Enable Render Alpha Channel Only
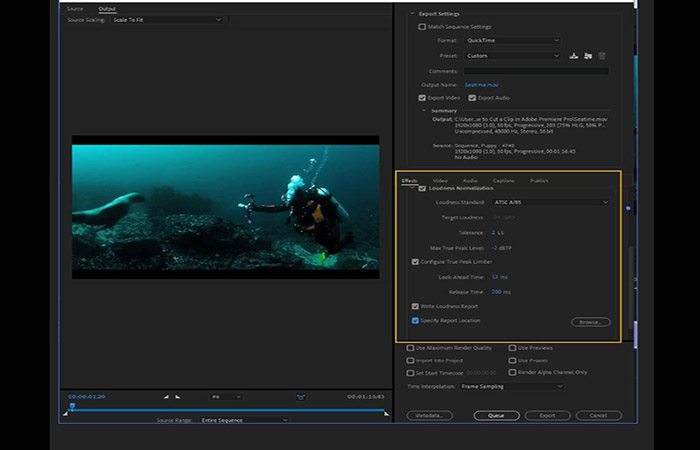This screenshot has width=700, height=450. [x=512, y=372]
